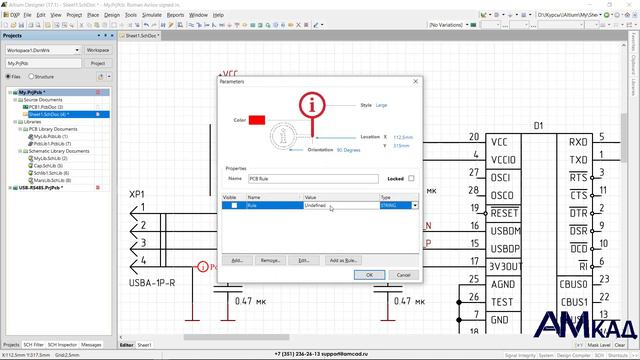Switch to the Messages panel tab
640x360 pixels.
click(91, 345)
